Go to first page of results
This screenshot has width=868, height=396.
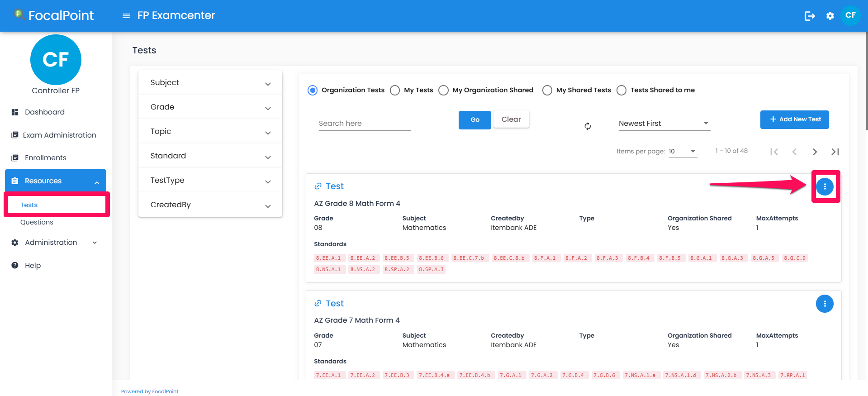point(774,152)
